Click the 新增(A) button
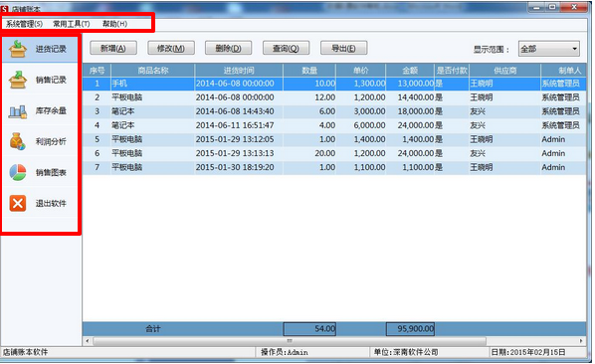This screenshot has height=364, width=595. 113,48
